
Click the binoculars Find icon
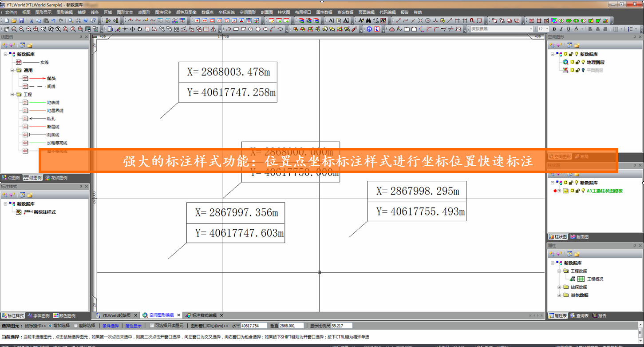(x=368, y=20)
